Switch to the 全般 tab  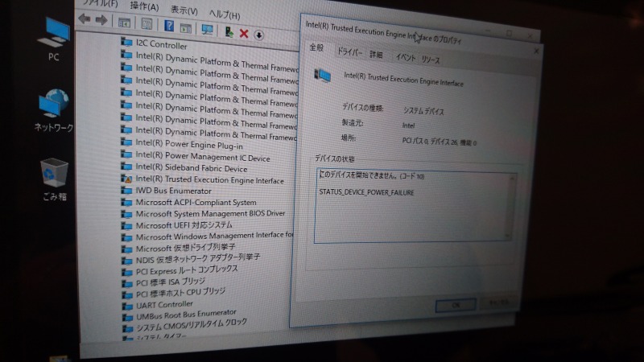(316, 47)
